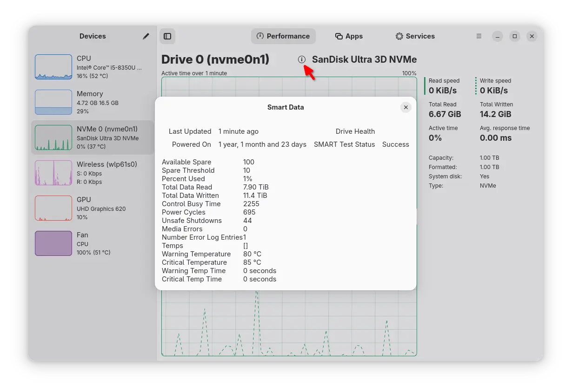Click the 'Last Updated' label
The image size is (571, 392).
coord(190,131)
